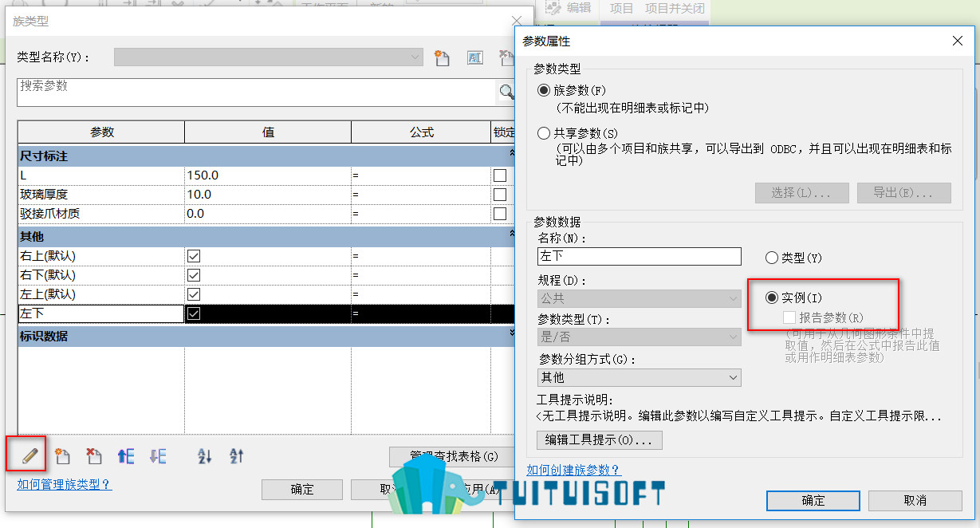Open the 如何创建族参数? link

573,470
